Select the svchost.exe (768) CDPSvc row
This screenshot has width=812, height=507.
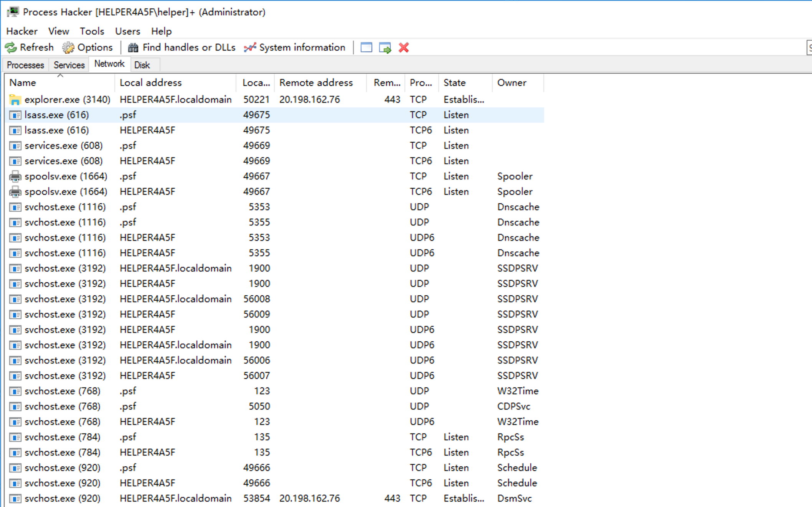click(62, 406)
